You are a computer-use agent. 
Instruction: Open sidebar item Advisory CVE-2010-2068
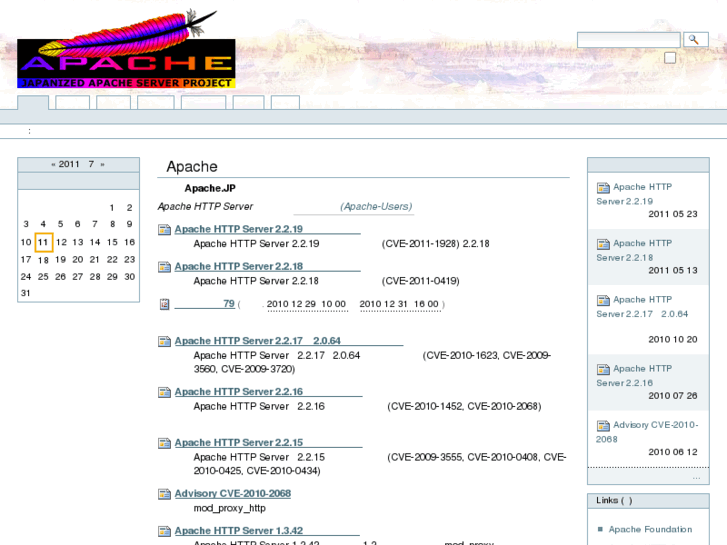tap(647, 432)
